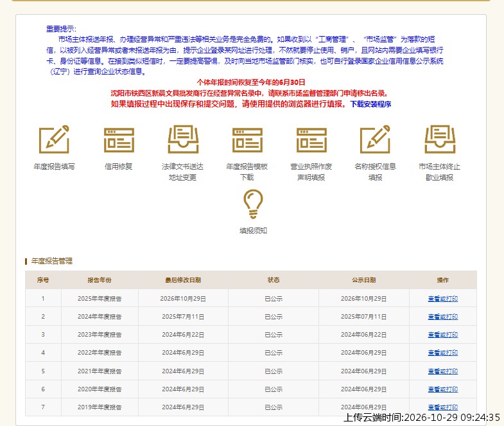Image resolution: width=504 pixels, height=426 pixels.
Task: Click the 信用修复 label
Action: [119, 166]
